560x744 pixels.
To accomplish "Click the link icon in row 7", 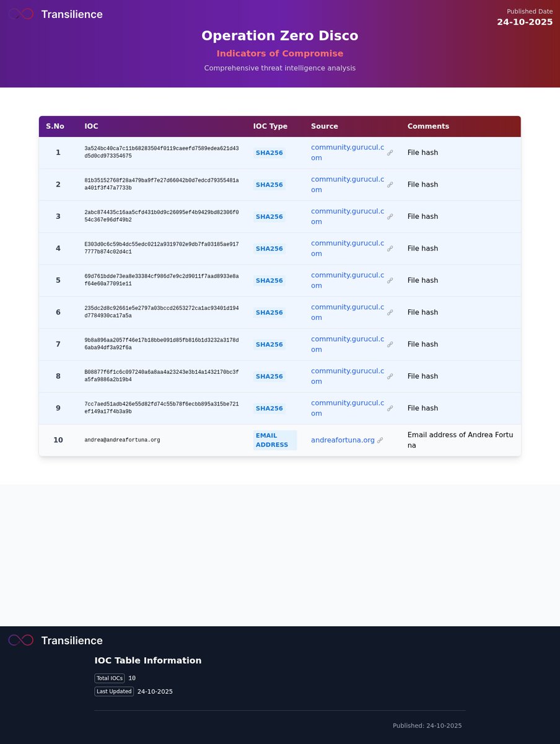I will pos(390,344).
